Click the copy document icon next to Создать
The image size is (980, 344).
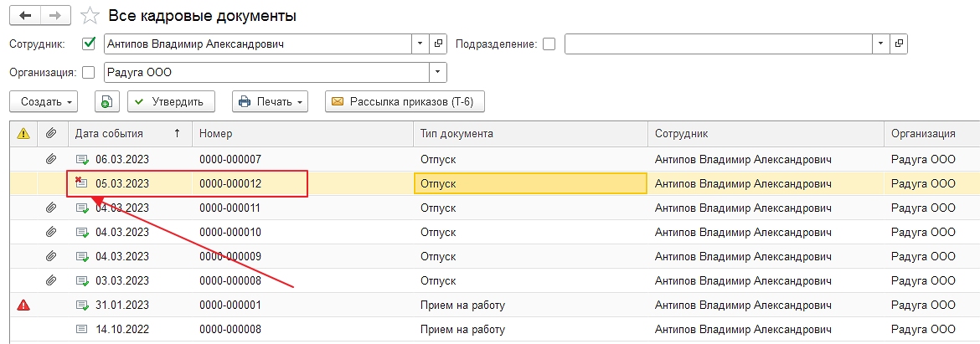(x=106, y=102)
